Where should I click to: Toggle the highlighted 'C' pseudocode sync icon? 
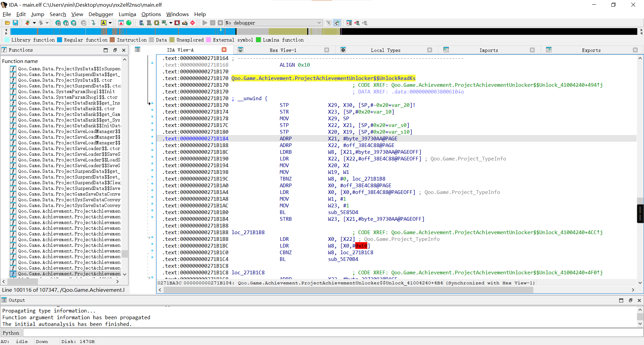337,23
